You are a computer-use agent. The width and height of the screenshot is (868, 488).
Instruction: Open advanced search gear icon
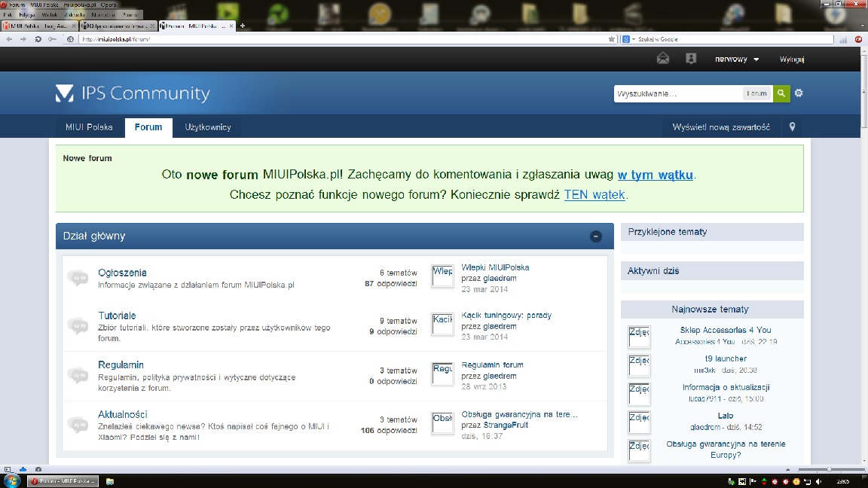pos(799,93)
